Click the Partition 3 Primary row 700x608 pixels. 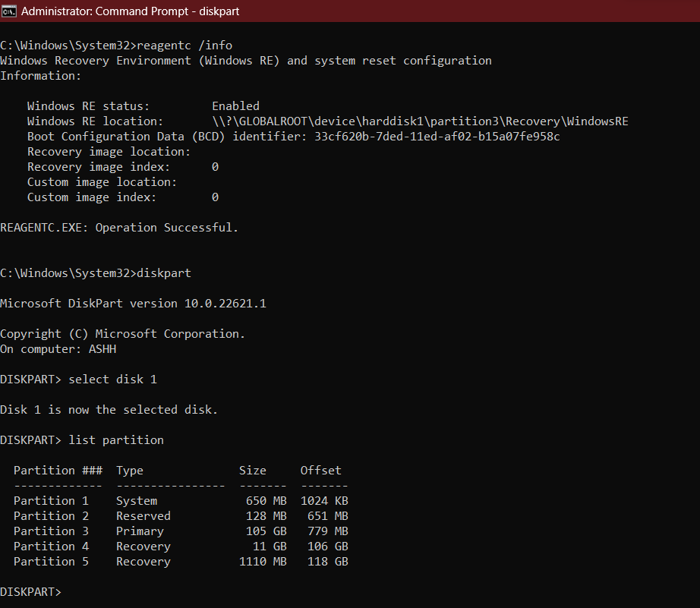pos(181,531)
